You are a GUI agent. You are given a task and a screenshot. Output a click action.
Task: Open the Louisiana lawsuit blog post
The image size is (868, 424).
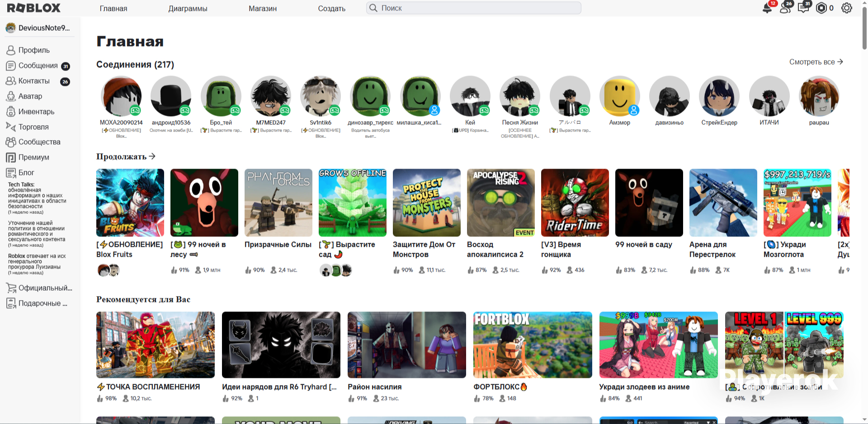pos(38,264)
